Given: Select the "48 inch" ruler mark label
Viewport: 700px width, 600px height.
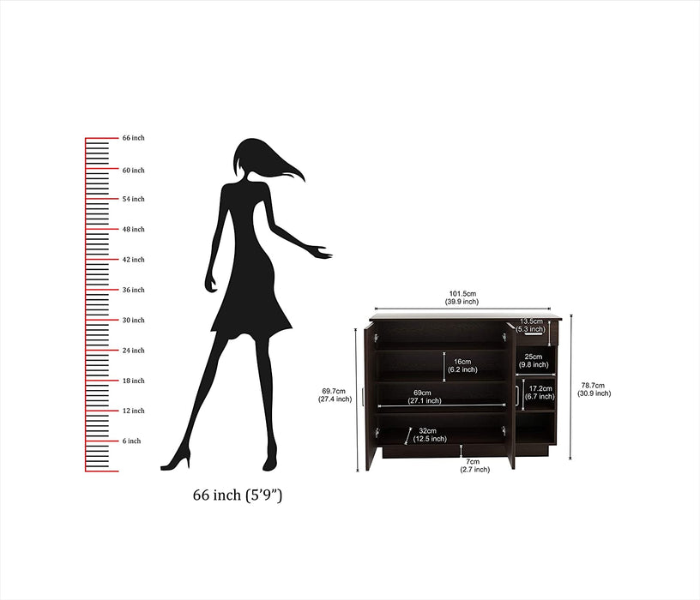Looking at the screenshot, I should point(133,230).
